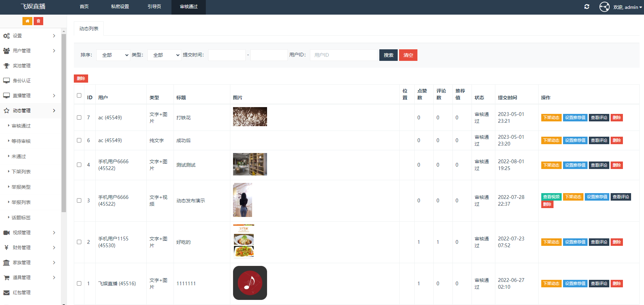Open the 私密设置 top tab
644x305 pixels.
point(120,7)
